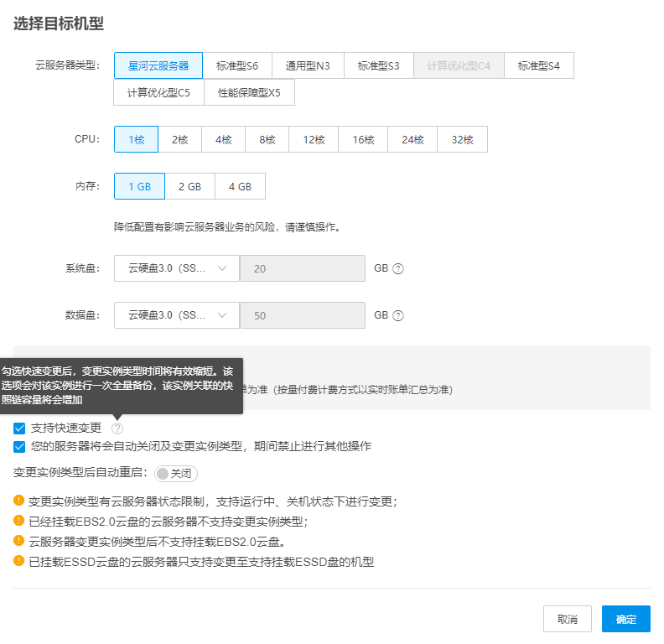Click help icon beside 系统盘 GB
Image resolution: width=664 pixels, height=644 pixels.
[398, 269]
